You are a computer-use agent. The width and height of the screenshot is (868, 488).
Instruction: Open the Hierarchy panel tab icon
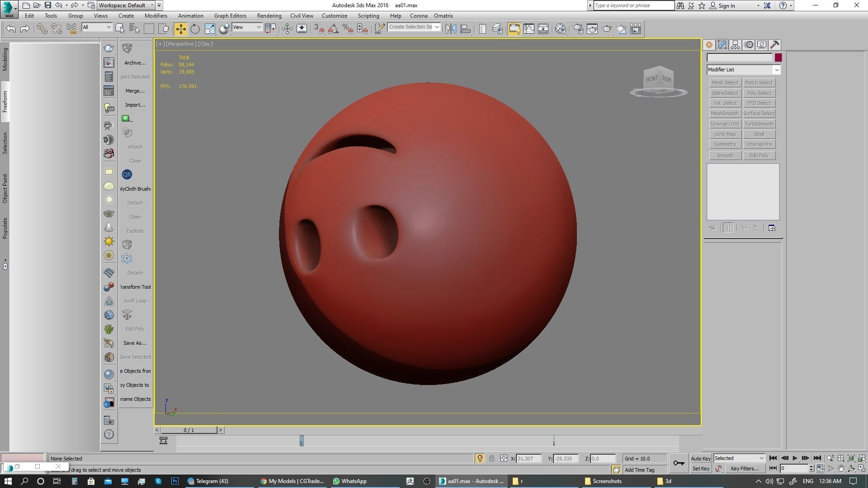(735, 45)
